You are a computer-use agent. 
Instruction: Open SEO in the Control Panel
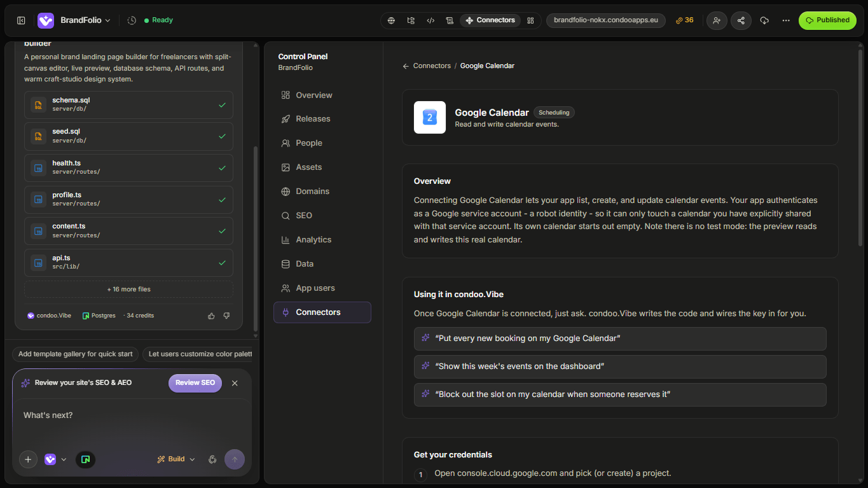pos(322,216)
